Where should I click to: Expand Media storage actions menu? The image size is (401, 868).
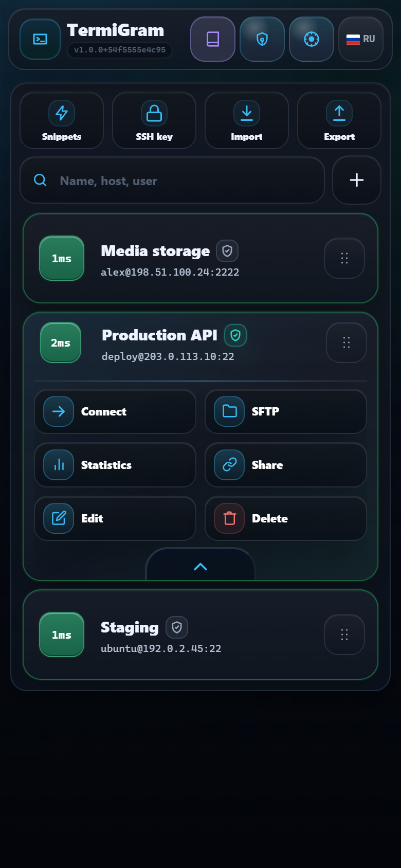[344, 258]
